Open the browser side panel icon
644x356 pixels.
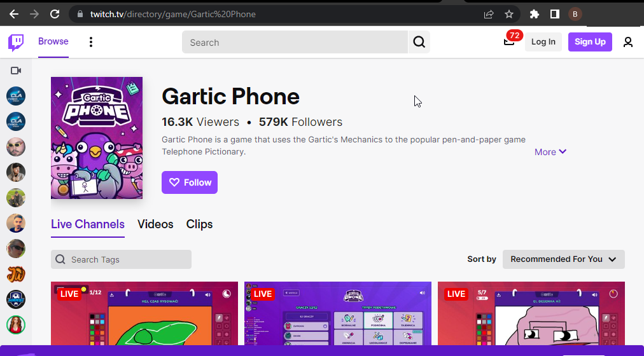pyautogui.click(x=554, y=15)
